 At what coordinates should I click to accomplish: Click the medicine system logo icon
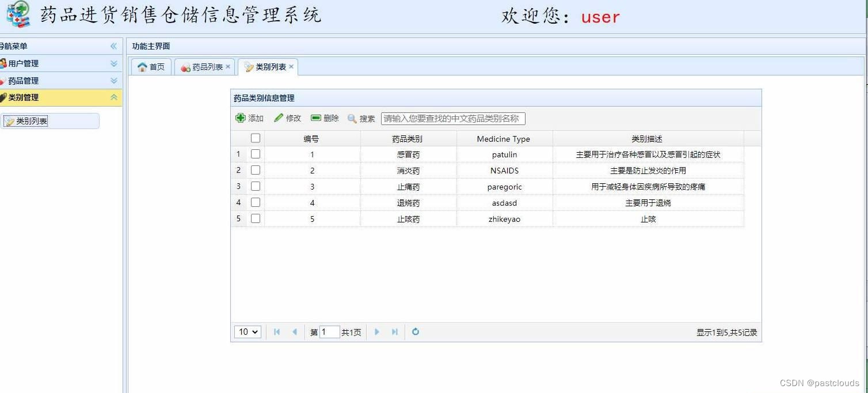point(18,13)
